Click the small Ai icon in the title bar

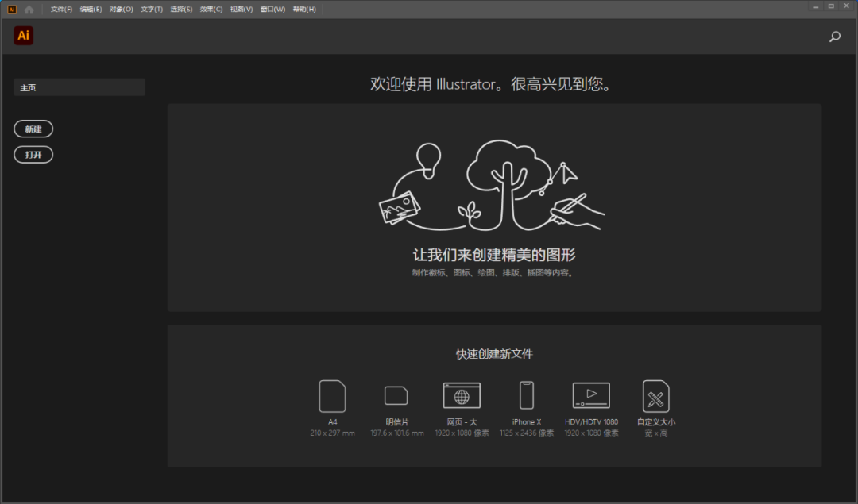(x=11, y=10)
